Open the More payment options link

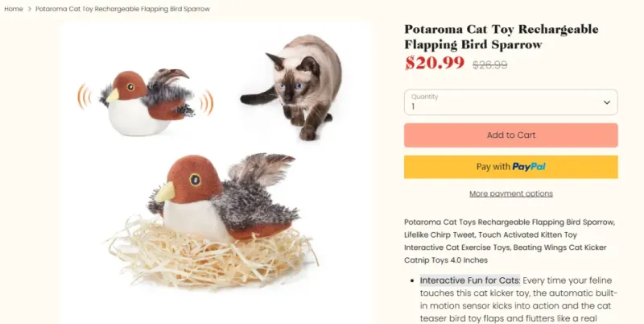click(x=510, y=193)
